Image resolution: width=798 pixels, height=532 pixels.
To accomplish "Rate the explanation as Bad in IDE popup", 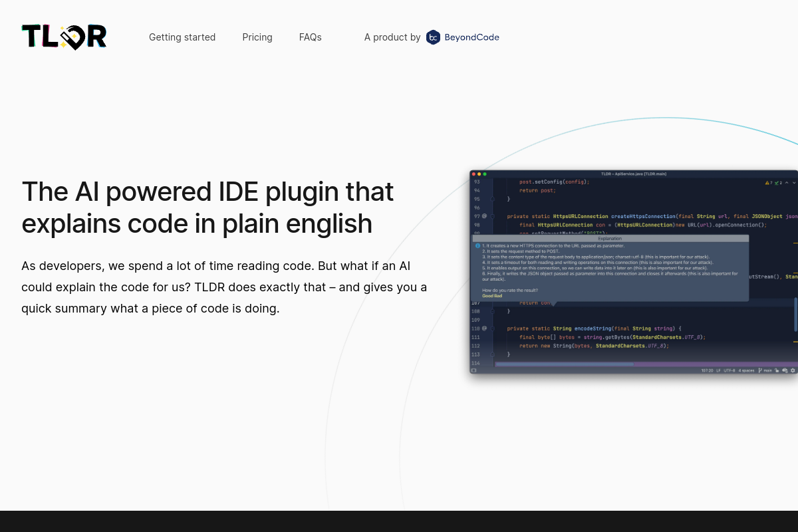I will (498, 296).
